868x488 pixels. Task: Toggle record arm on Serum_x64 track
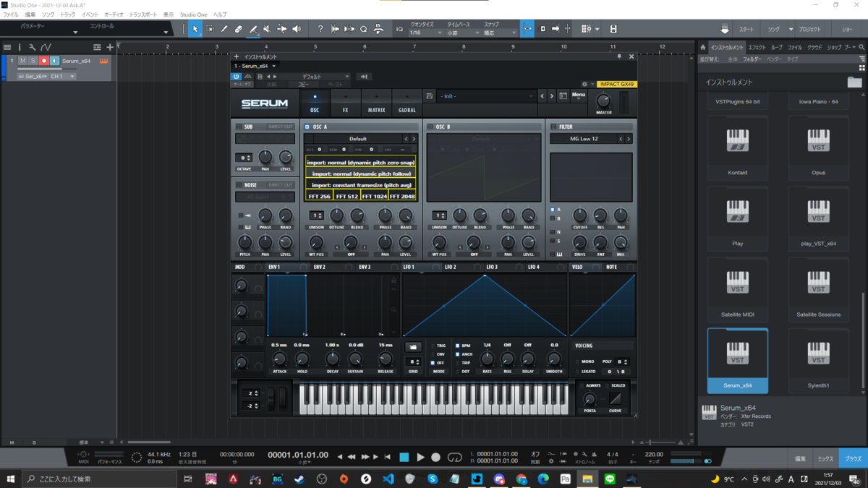click(43, 61)
